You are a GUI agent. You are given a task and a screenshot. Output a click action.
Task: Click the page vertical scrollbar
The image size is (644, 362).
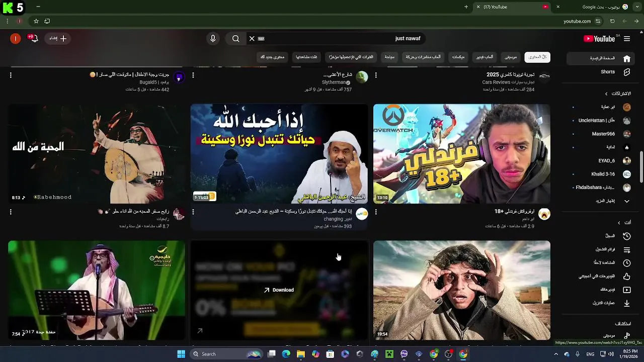(x=641, y=166)
